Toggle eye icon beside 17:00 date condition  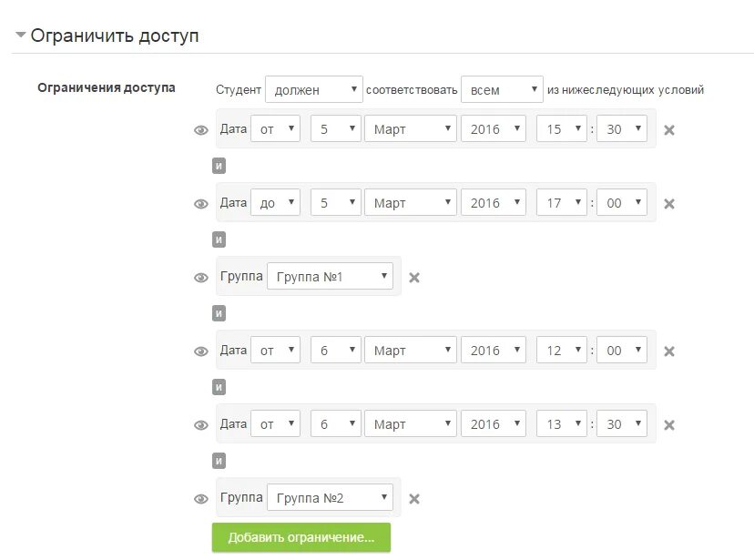click(x=201, y=204)
